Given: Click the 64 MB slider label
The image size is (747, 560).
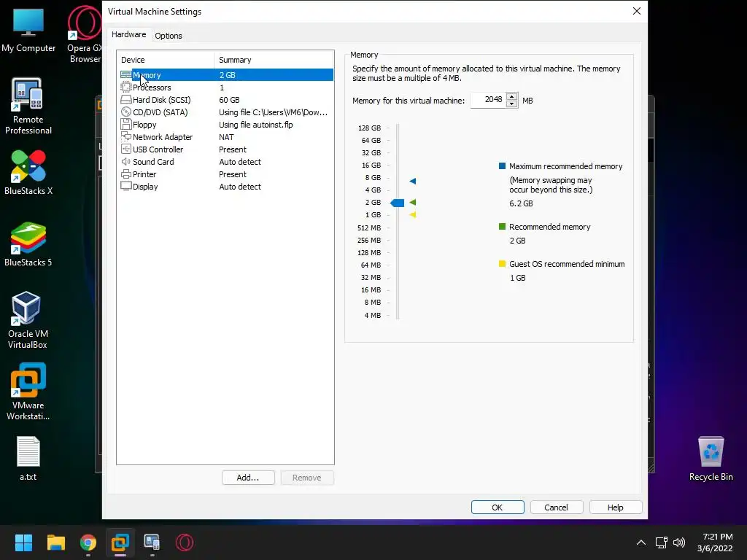Looking at the screenshot, I should (371, 265).
